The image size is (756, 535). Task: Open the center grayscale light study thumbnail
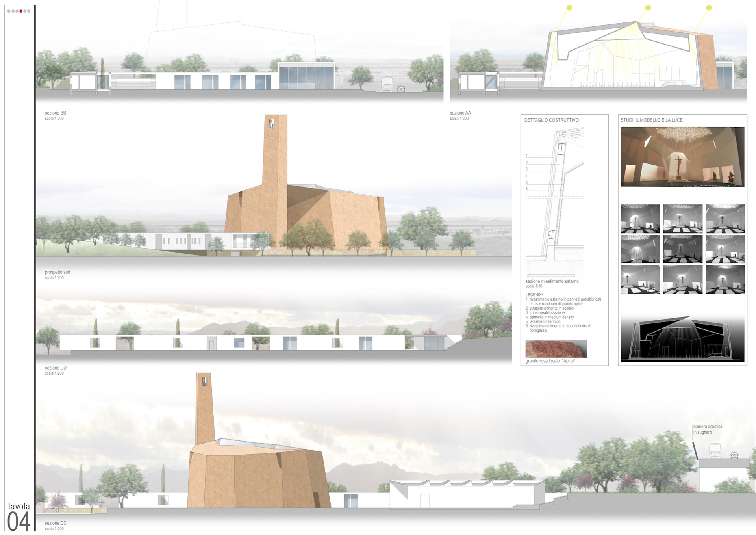click(682, 249)
